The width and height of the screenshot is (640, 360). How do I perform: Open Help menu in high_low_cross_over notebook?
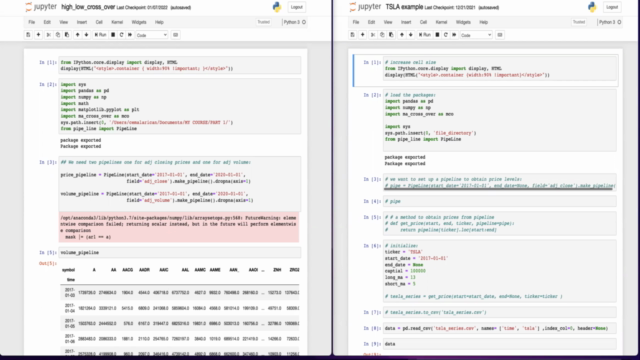click(159, 22)
